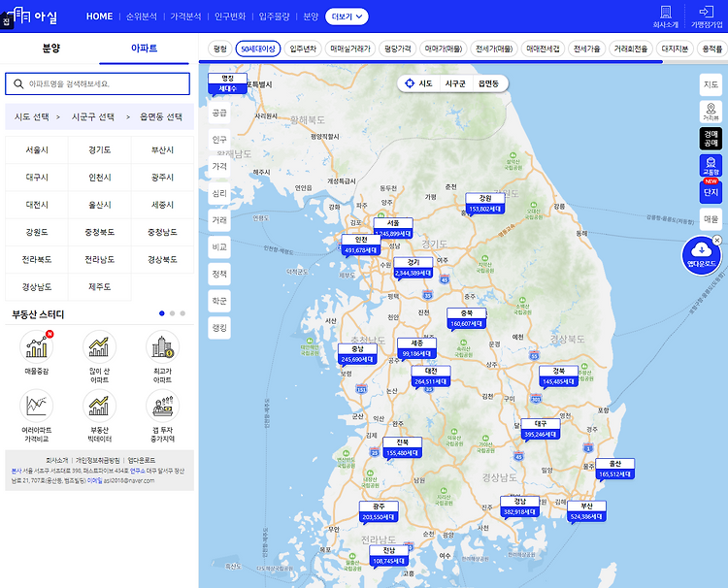Viewport: 728px width, 588px height.
Task: Click the 가맹점가입 login icon
Action: click(706, 13)
